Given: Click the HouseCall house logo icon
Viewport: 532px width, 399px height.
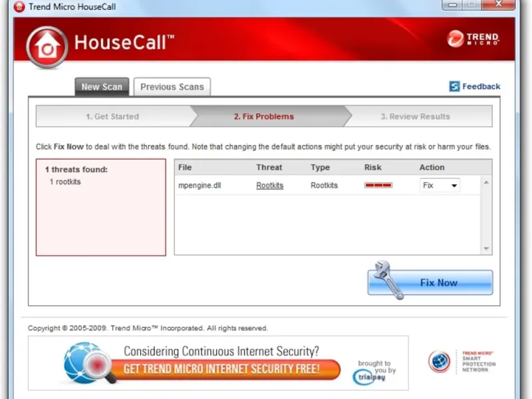Looking at the screenshot, I should [x=47, y=47].
